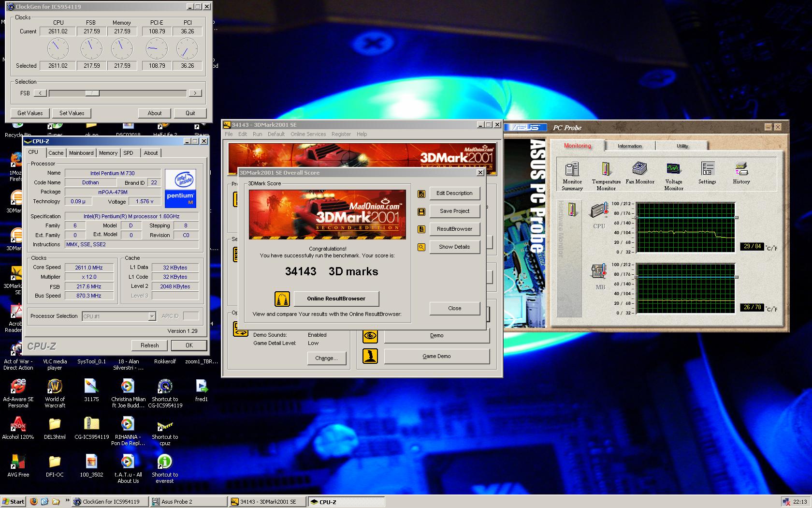Click the Core Speed value field in CPU-Z
Viewport: 812px width, 508px height.
(x=89, y=268)
